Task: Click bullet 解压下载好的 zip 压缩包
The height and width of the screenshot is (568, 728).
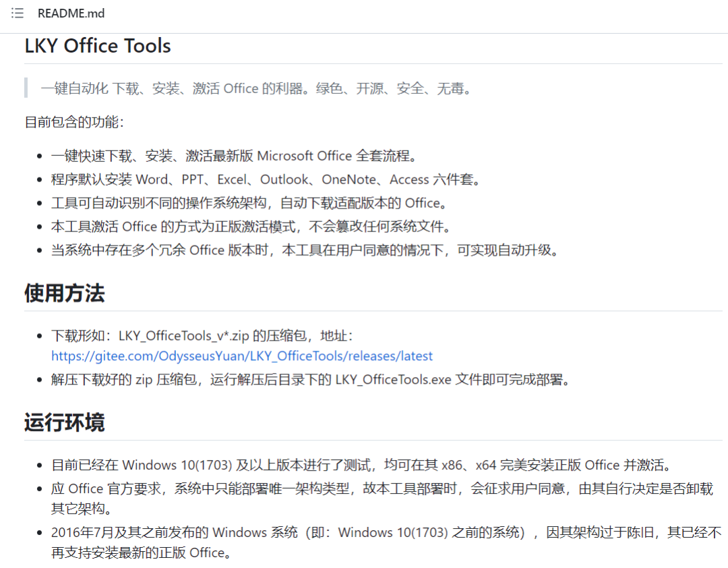Action: (x=311, y=380)
